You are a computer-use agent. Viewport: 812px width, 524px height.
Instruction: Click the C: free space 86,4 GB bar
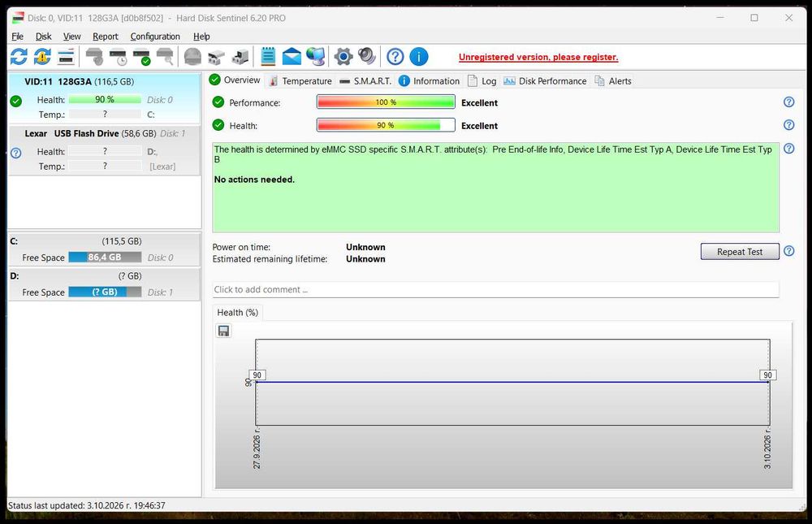coord(105,257)
